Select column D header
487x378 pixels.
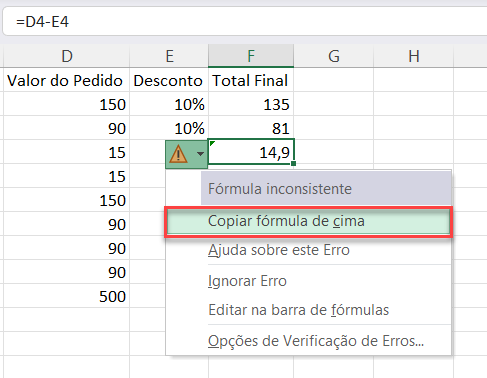click(x=67, y=56)
